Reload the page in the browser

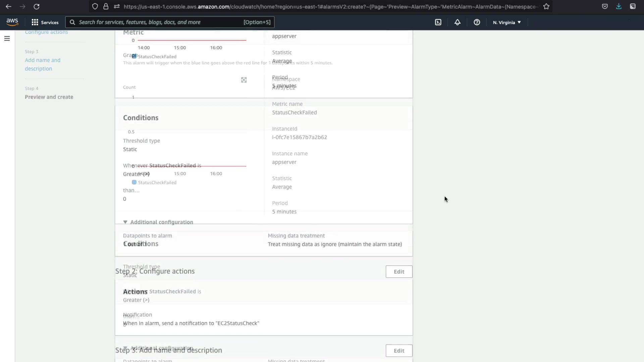pos(37,6)
